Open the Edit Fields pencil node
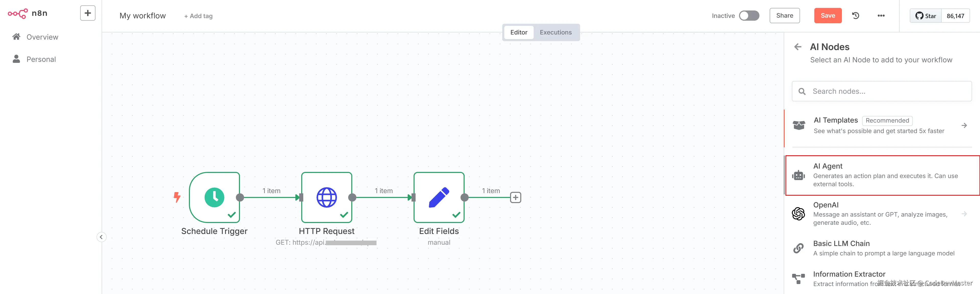This screenshot has width=980, height=294. pyautogui.click(x=439, y=197)
